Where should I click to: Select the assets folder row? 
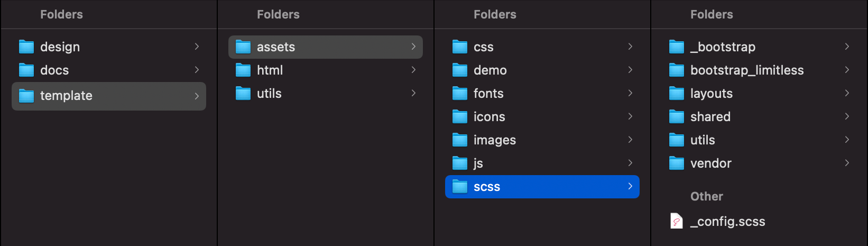325,47
